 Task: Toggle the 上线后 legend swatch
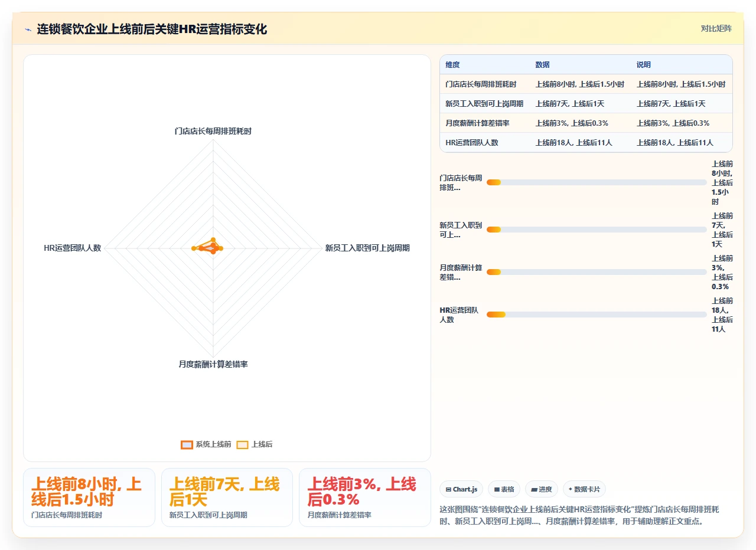(242, 444)
